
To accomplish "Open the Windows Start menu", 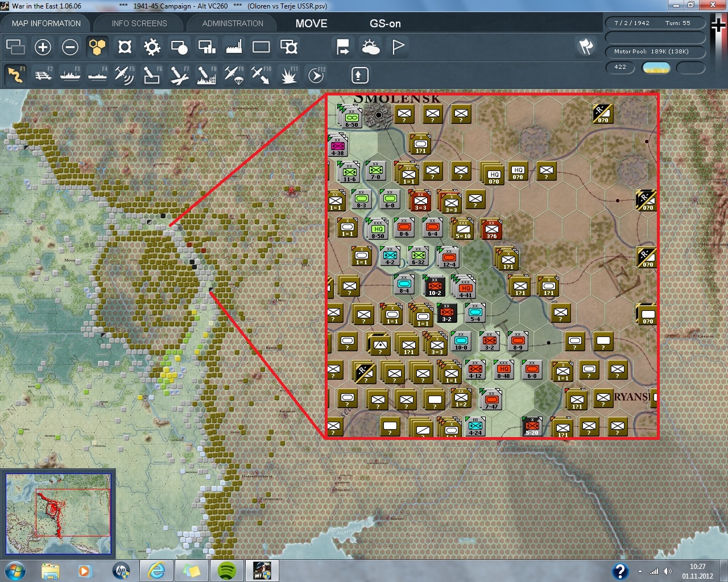I will click(15, 571).
